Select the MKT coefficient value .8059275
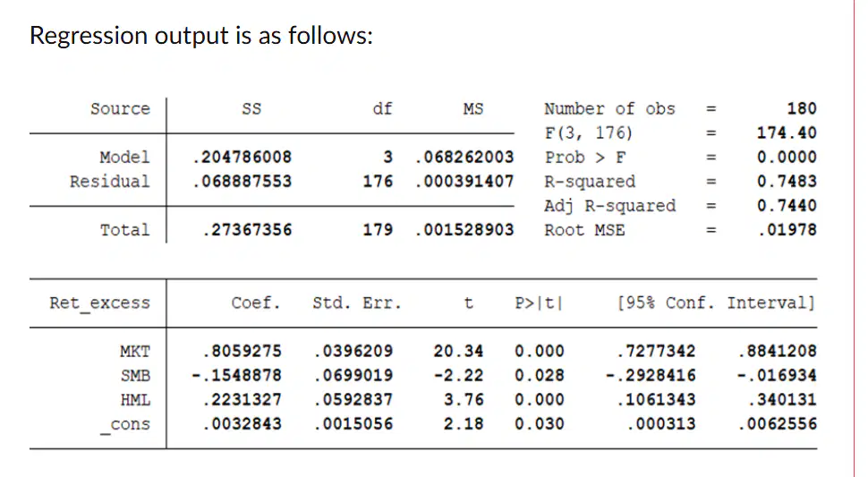The height and width of the screenshot is (477, 868). coord(243,352)
